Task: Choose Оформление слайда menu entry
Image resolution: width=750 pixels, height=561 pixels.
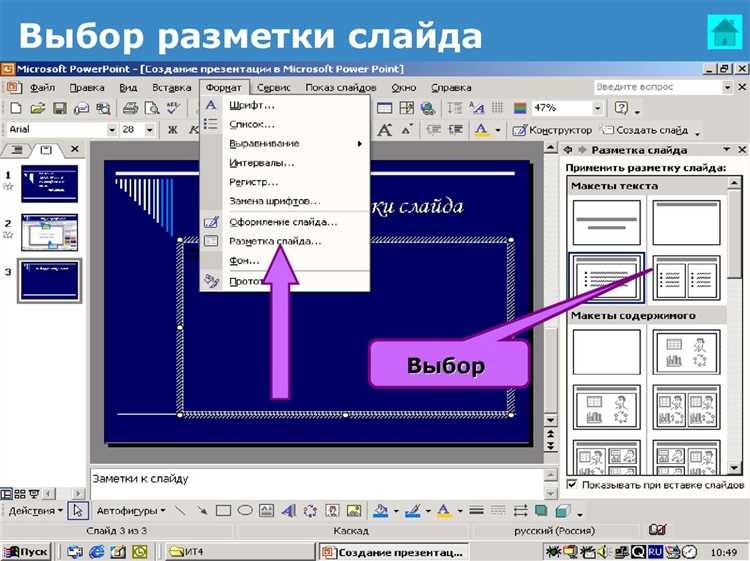Action: pyautogui.click(x=285, y=222)
